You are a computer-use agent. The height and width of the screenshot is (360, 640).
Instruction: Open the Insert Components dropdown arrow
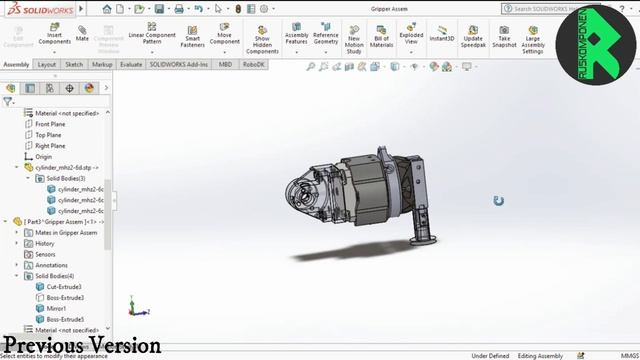[x=54, y=52]
